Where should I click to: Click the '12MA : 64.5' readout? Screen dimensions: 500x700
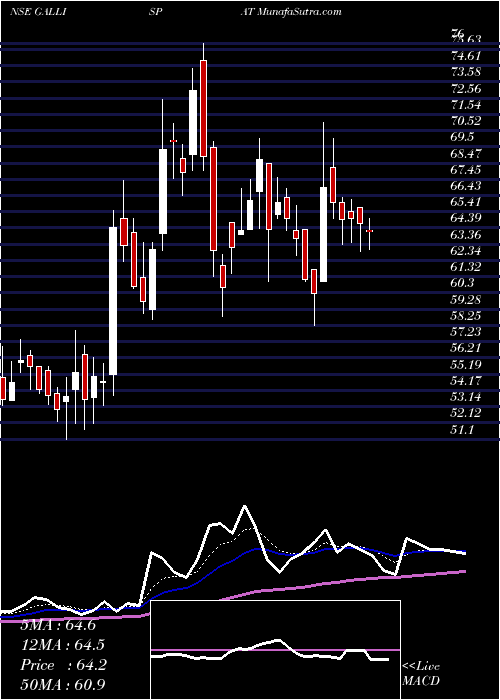62,645
